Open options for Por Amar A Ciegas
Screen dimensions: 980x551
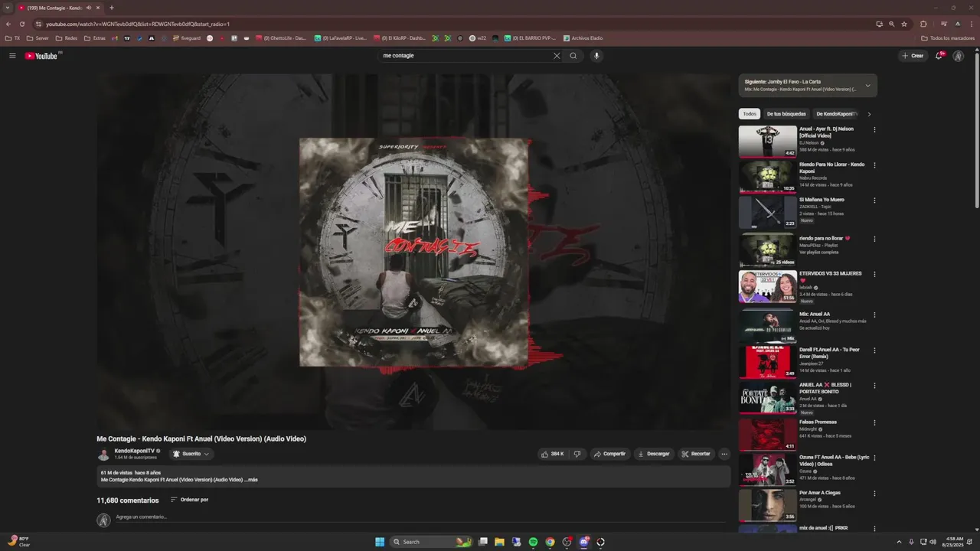[x=874, y=494]
